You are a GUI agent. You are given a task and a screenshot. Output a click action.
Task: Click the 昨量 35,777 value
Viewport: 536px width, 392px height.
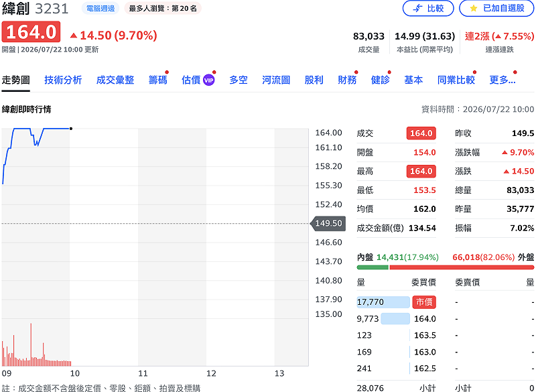coord(521,209)
